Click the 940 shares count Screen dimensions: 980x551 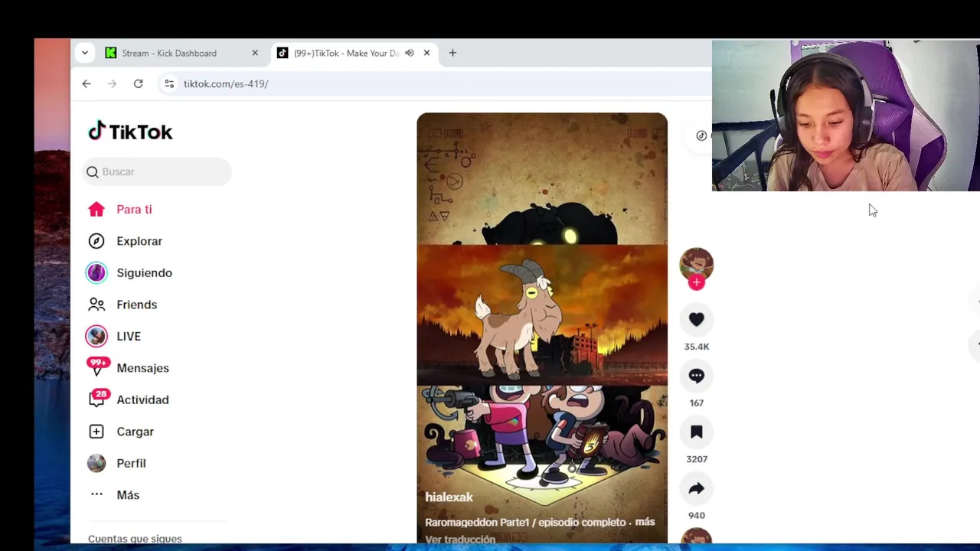tap(696, 515)
